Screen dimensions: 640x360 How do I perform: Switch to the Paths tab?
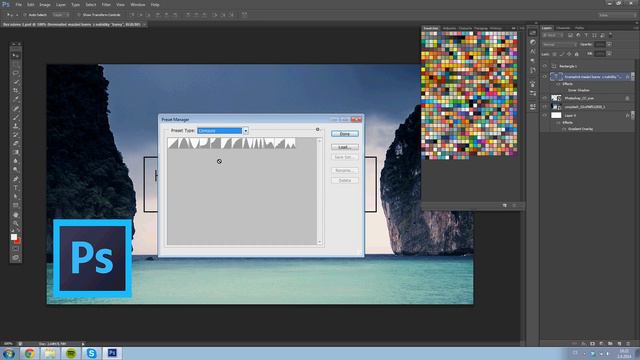579,28
